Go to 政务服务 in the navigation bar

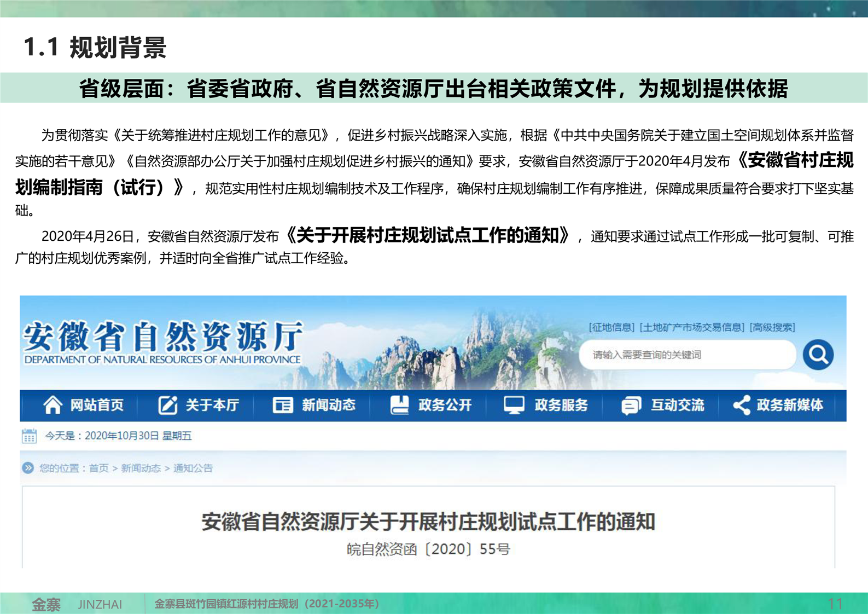click(x=561, y=405)
